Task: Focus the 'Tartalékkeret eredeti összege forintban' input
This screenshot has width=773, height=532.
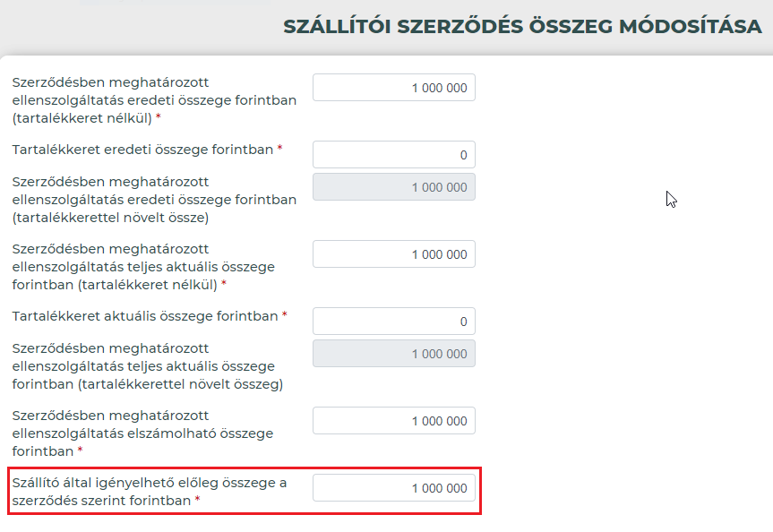Action: [394, 155]
